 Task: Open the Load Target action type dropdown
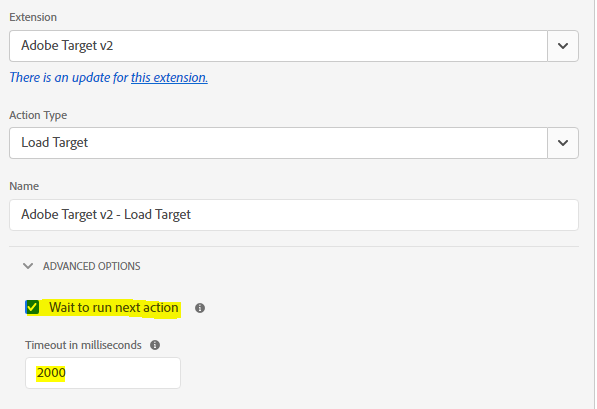coord(294,143)
